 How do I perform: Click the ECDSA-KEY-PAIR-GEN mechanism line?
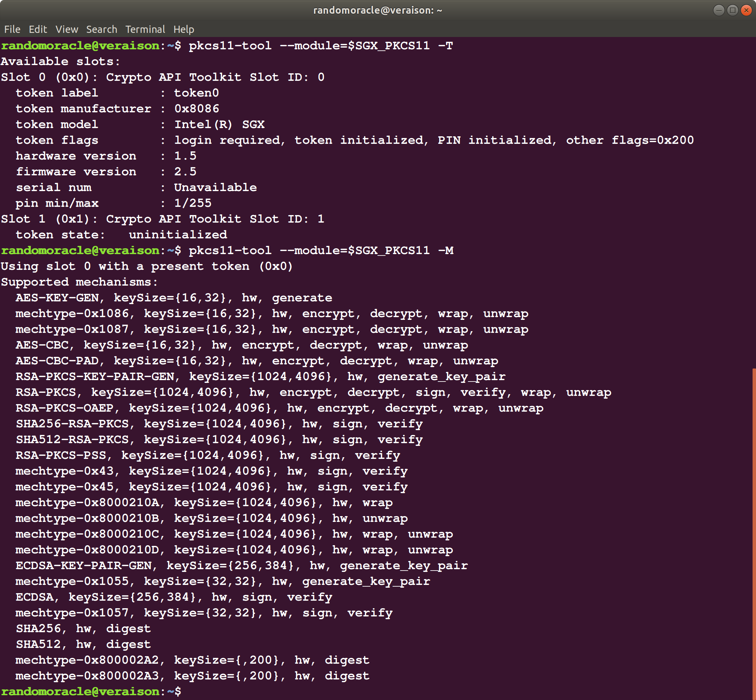(241, 565)
